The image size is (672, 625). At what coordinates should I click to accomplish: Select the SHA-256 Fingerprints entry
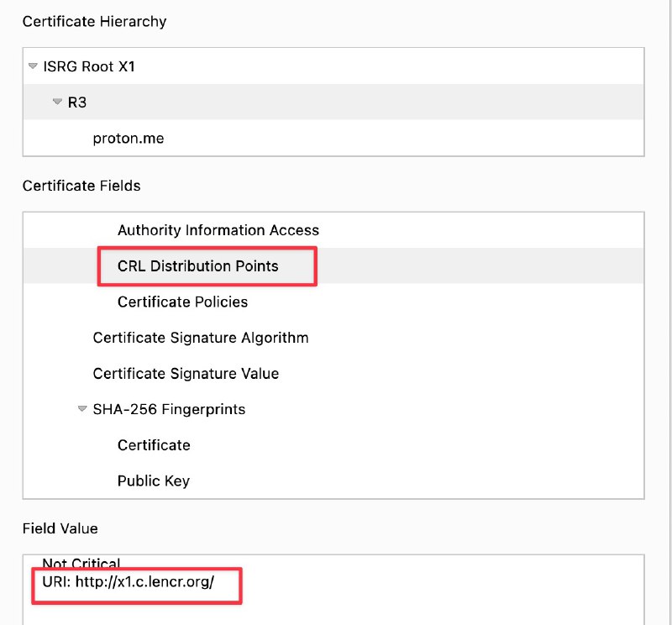(169, 410)
